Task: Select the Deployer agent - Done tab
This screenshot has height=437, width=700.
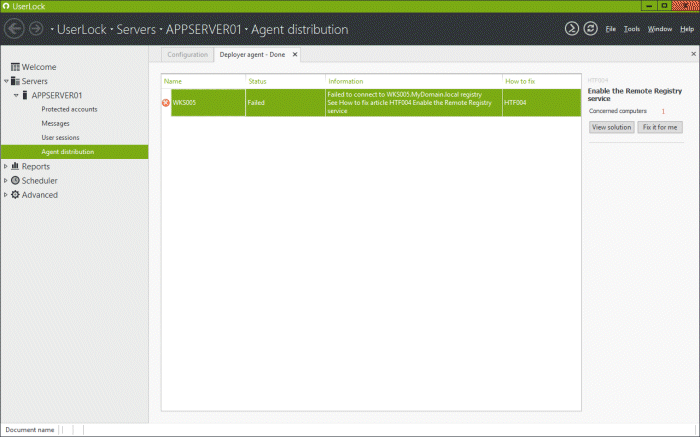Action: point(252,54)
